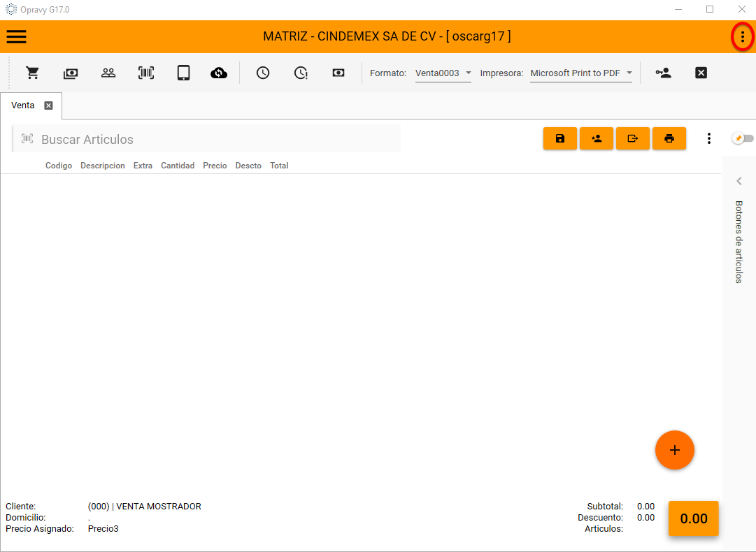Save the sale with floppy disk button

coord(559,139)
